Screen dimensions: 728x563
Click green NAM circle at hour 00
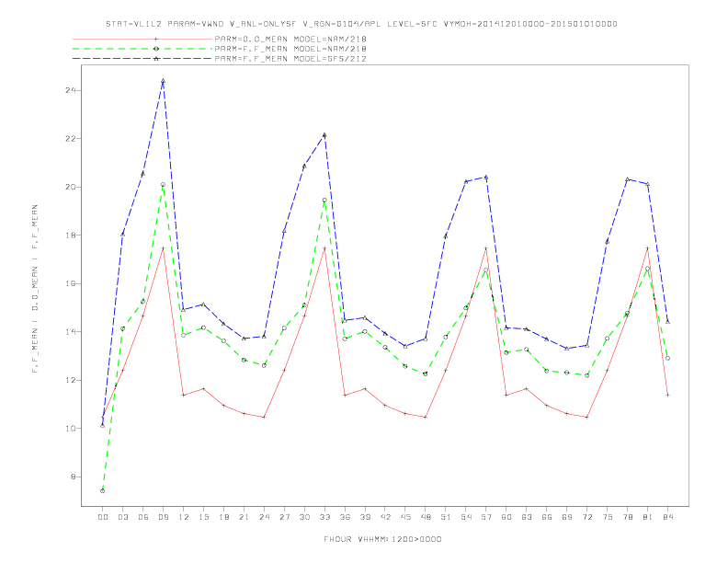click(103, 490)
